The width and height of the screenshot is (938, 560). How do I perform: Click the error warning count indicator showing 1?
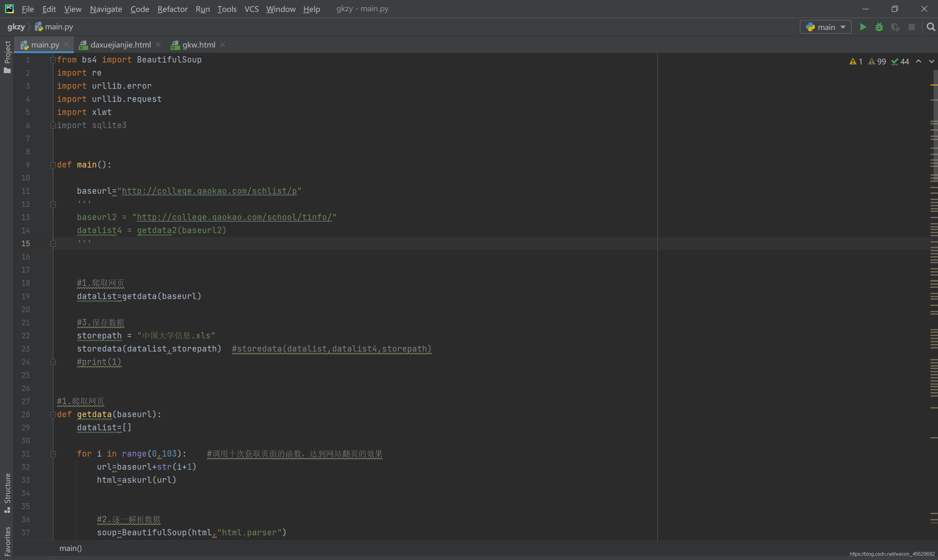pyautogui.click(x=856, y=62)
